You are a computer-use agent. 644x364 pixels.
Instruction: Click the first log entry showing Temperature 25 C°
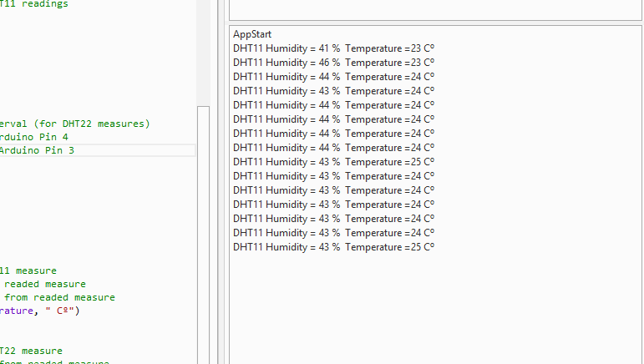point(333,162)
